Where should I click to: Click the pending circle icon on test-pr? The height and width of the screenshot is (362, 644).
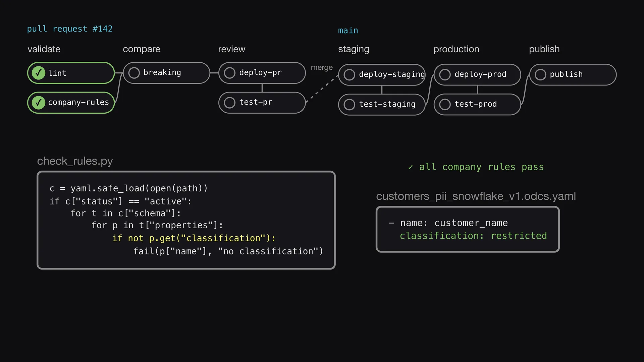[230, 103]
